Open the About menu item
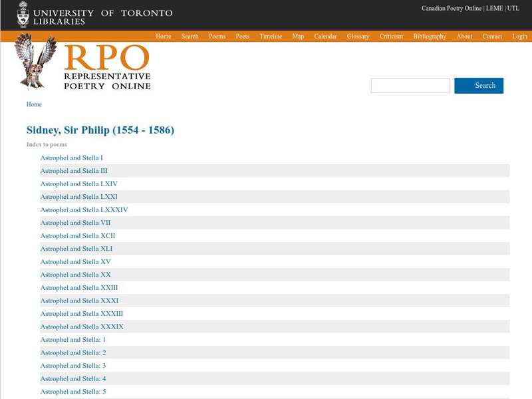Viewport: 532px width, 399px height. point(464,37)
